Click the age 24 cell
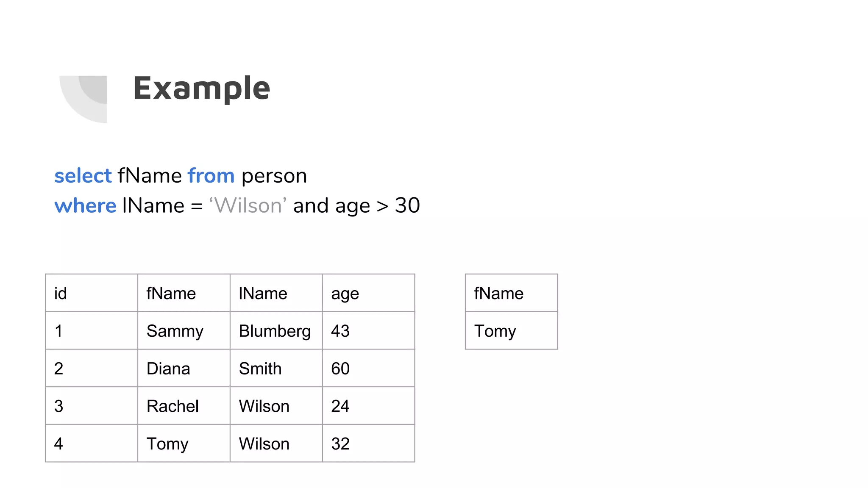The width and height of the screenshot is (868, 488). (x=368, y=406)
